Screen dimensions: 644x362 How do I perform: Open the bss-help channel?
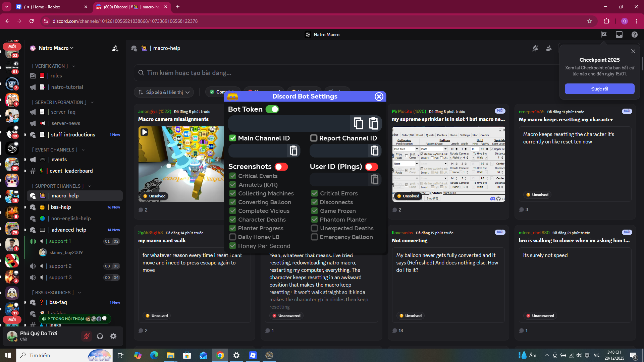click(x=61, y=207)
